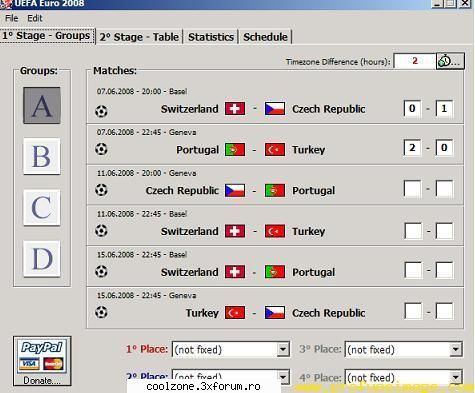Viewport: 475px width, 393px height.
Task: Click the '11.06.2008 - 20:00 - Geneva' match date
Action: coord(146,173)
